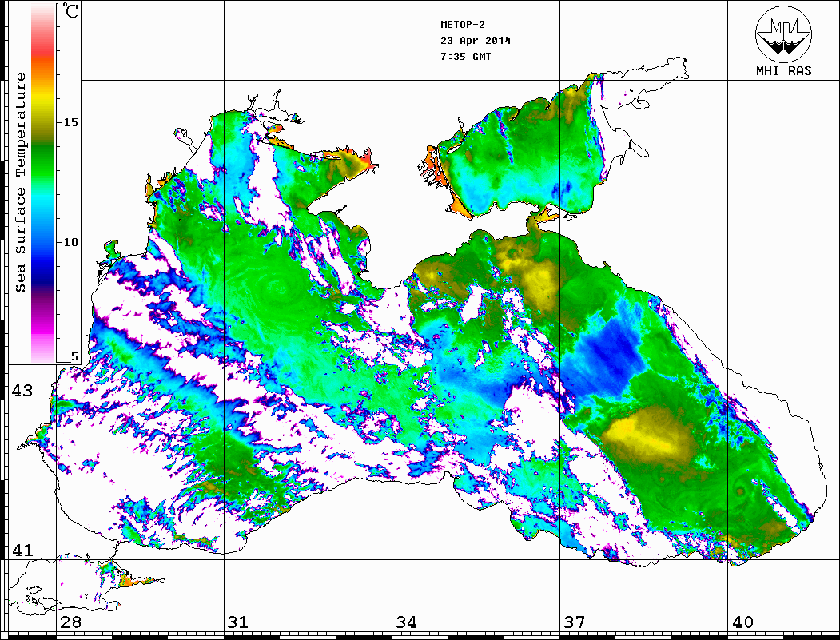Screen dimensions: 840x640
Task: Click longitude label '40'
Action: tap(742, 622)
